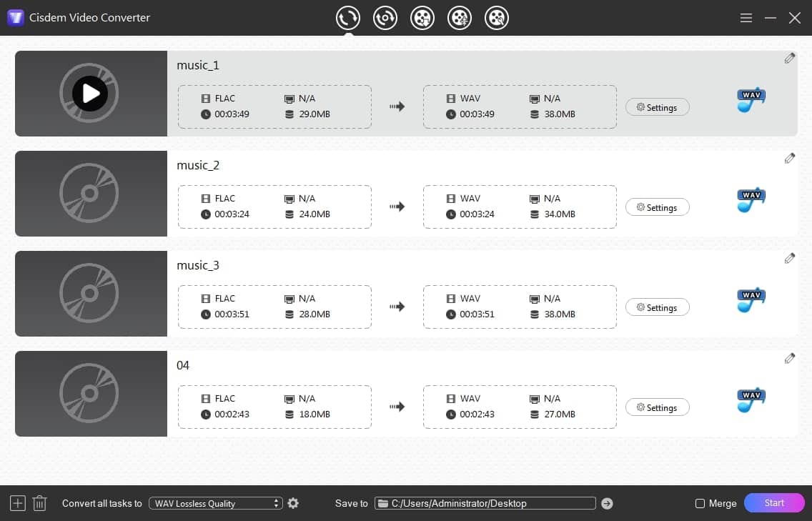Open Settings for music_3
This screenshot has width=812, height=521.
click(x=657, y=307)
